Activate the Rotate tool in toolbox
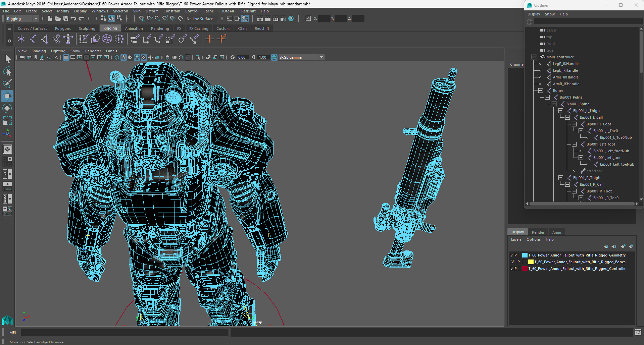This screenshot has height=345, width=644. (7, 108)
